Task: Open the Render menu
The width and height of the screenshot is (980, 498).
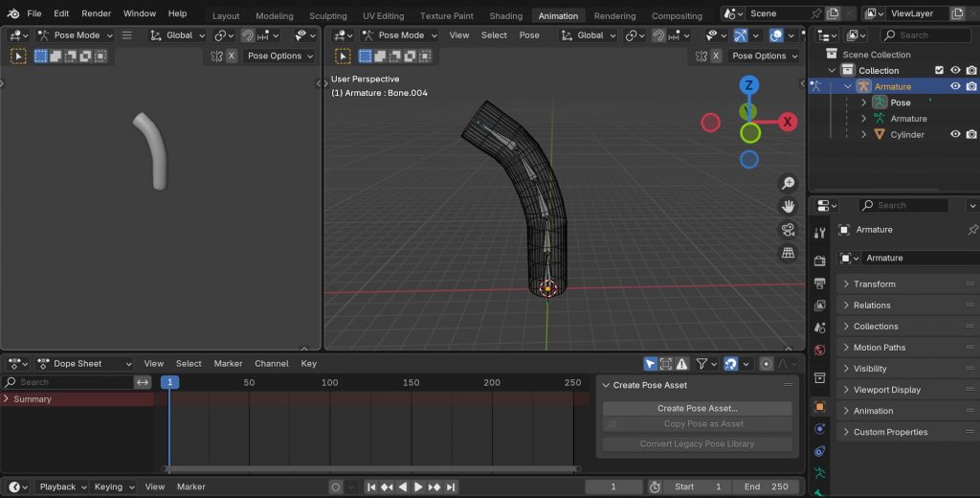Action: [x=96, y=13]
